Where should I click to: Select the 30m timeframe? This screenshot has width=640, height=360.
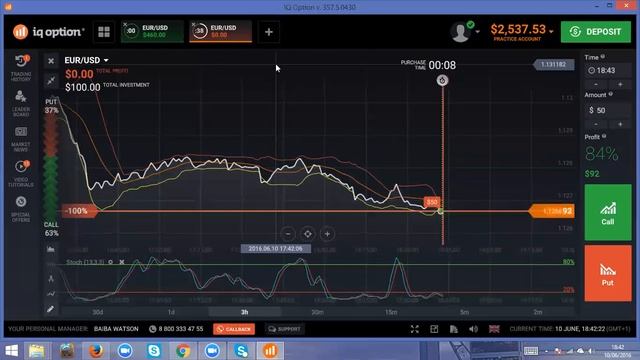318,312
